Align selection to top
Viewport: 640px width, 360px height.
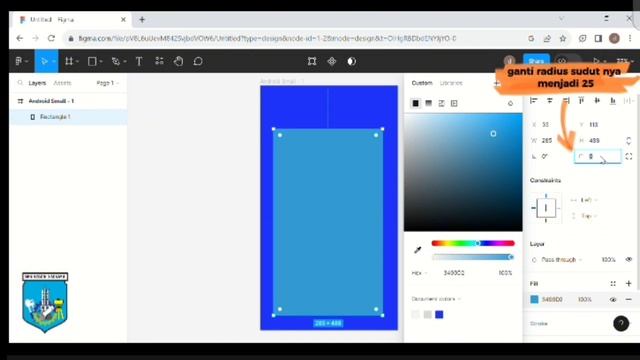(x=581, y=100)
